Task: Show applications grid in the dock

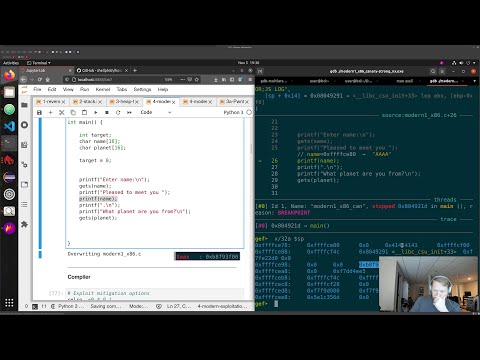Action: (x=9, y=303)
